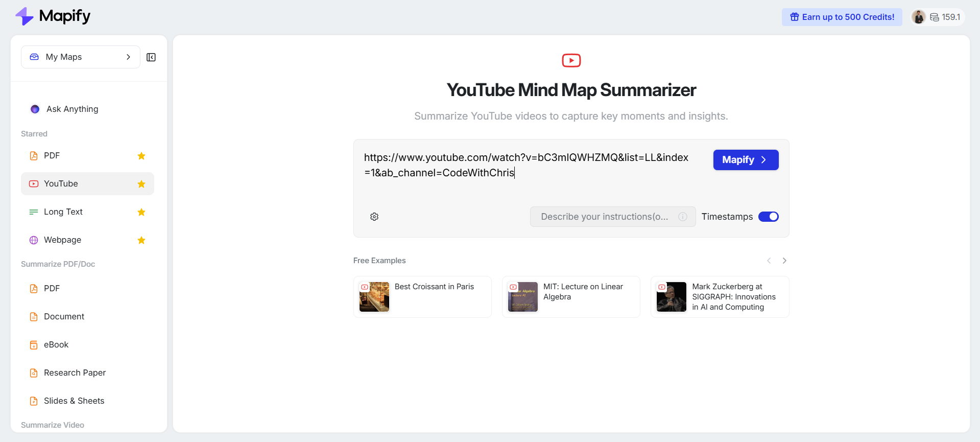
Task: Unstar the Webpage item
Action: [x=141, y=240]
